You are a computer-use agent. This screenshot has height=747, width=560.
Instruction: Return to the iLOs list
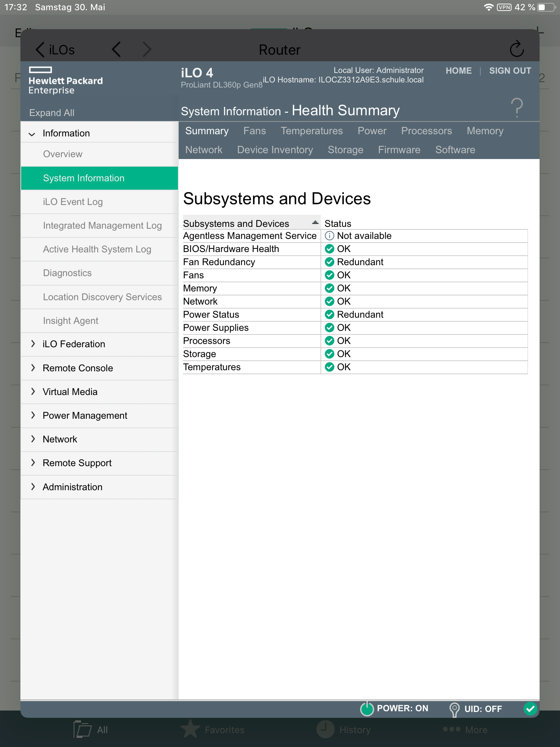[55, 50]
